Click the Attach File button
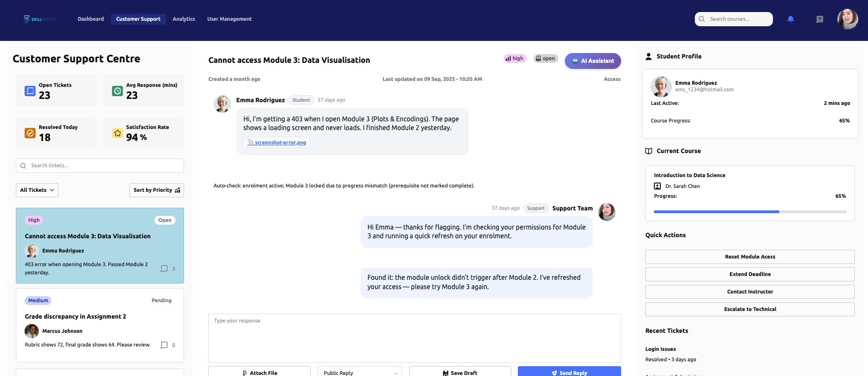 pos(259,372)
